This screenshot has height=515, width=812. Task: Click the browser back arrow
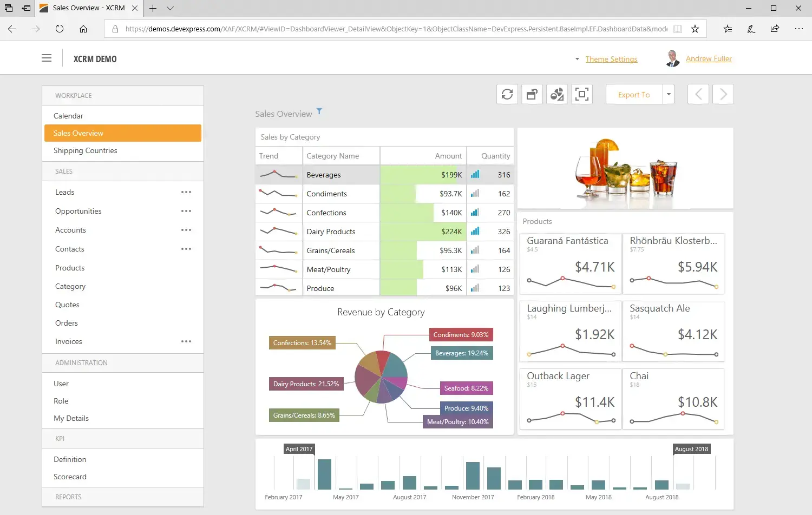click(x=12, y=29)
